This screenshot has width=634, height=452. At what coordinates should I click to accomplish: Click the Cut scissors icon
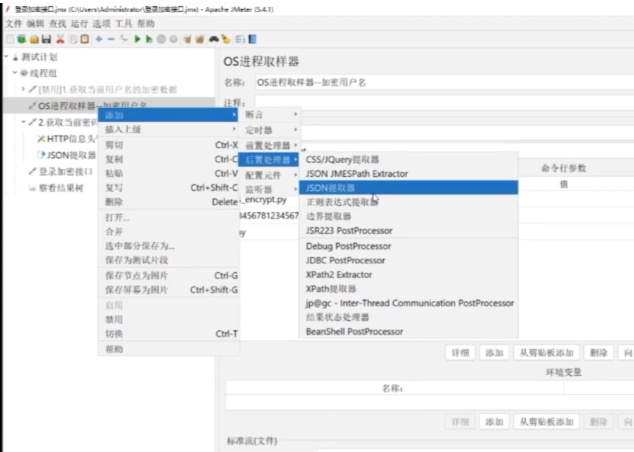click(x=60, y=39)
